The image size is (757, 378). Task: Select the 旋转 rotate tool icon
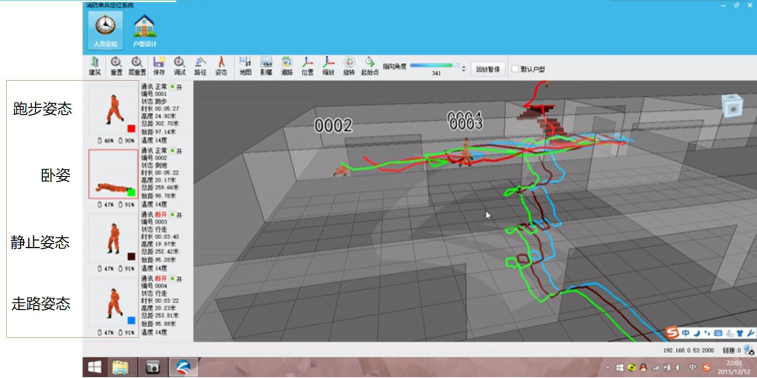[x=349, y=66]
